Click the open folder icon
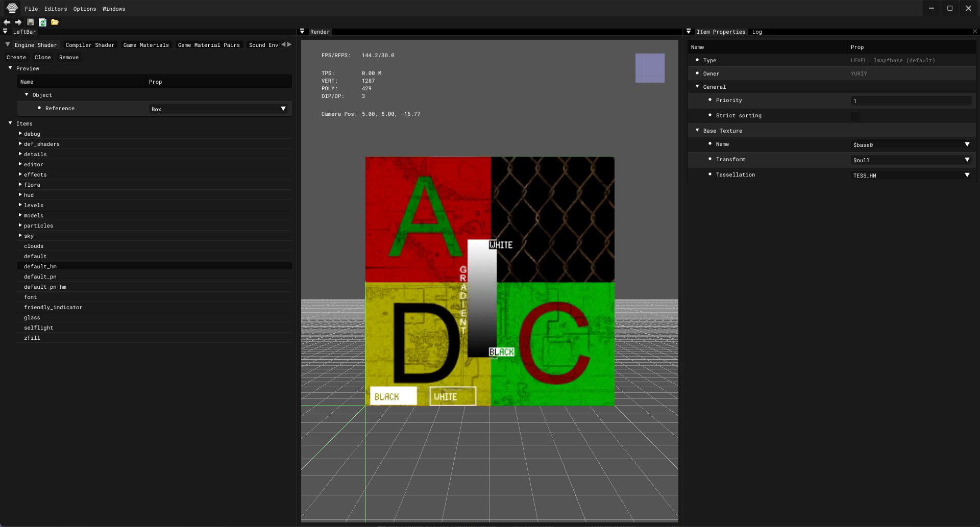 pos(54,22)
